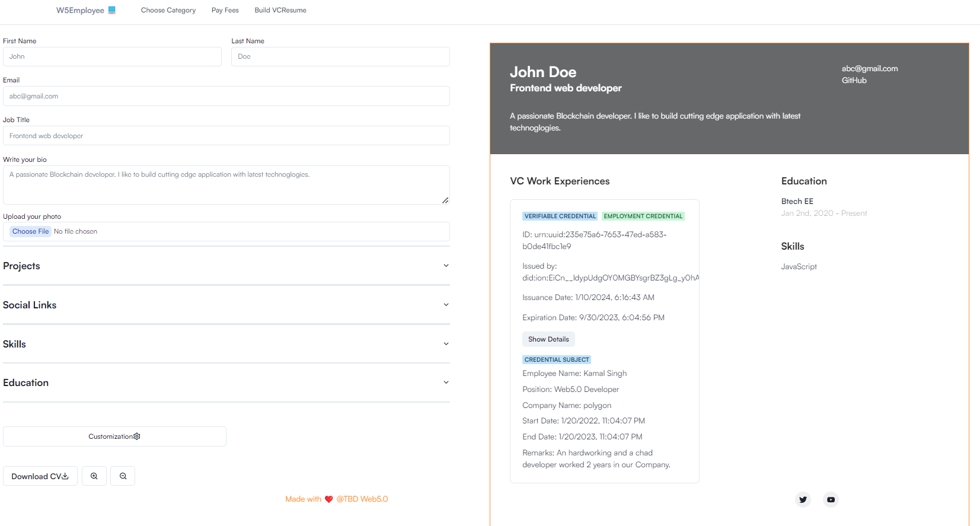The height and width of the screenshot is (526, 980).
Task: Expand the Social Links section
Action: click(226, 305)
